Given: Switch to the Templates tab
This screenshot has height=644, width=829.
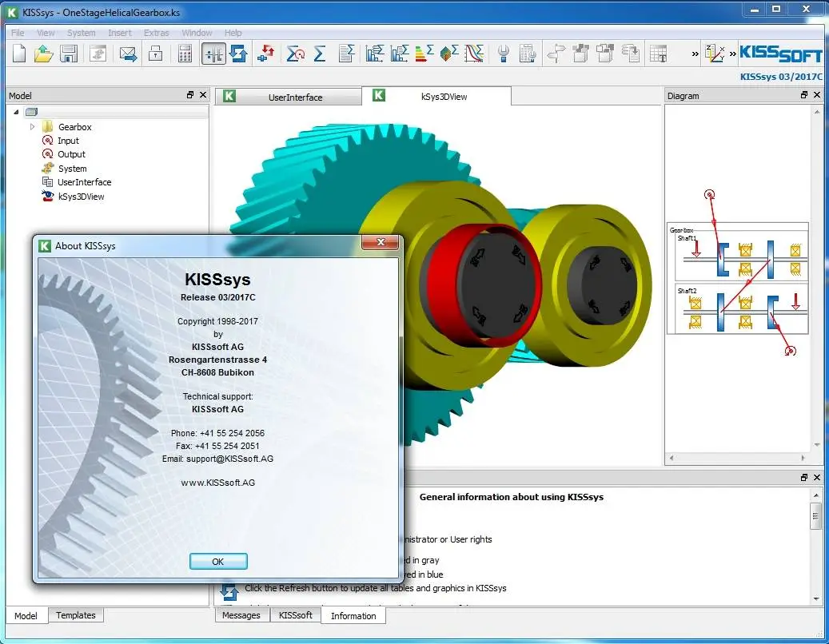Looking at the screenshot, I should click(76, 615).
